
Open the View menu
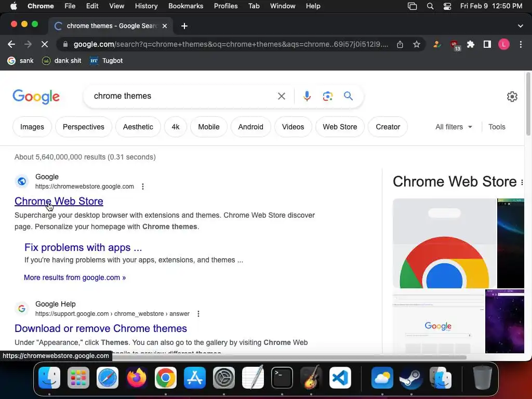coord(117,6)
